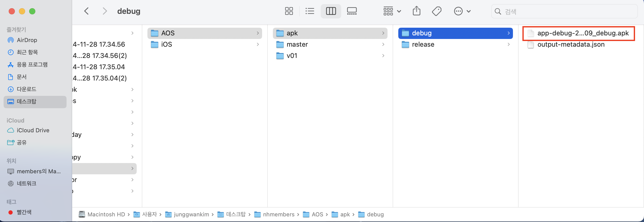Switch to gallery view
Screen dimensions: 644x222
click(x=352, y=11)
